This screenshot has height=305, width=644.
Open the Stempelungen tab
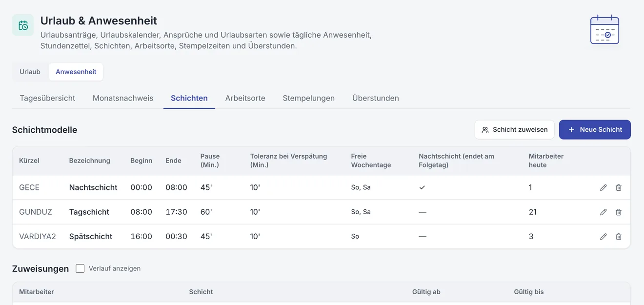[x=309, y=98]
